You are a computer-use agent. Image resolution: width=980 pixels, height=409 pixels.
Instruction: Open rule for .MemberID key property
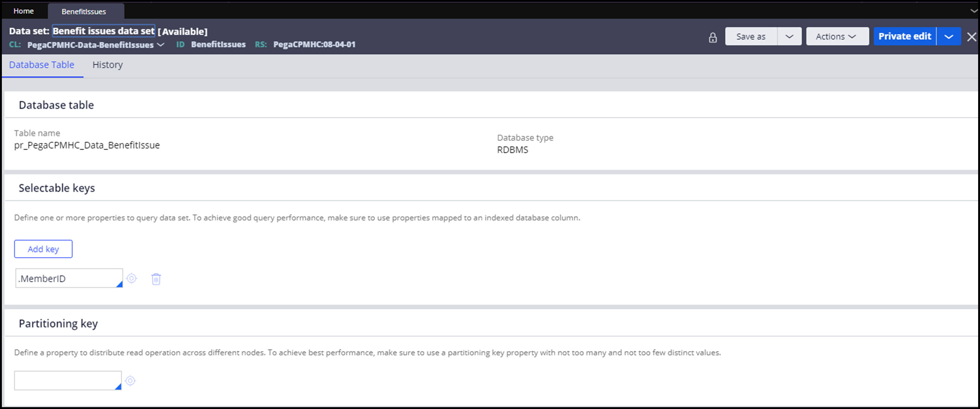132,279
